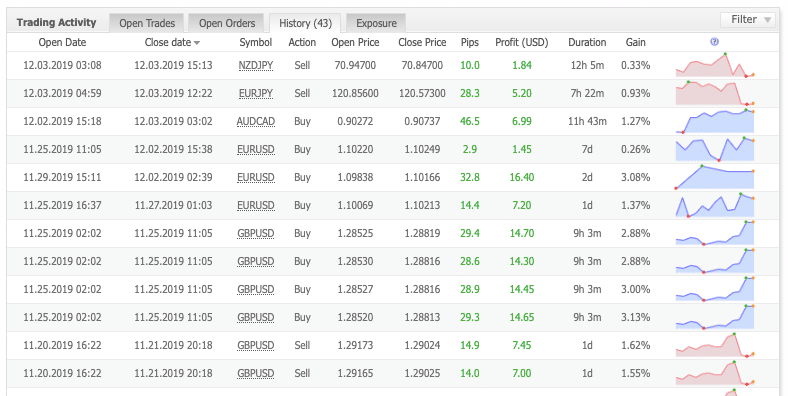788x396 pixels.
Task: Click profit value 16.40
Action: tap(522, 177)
